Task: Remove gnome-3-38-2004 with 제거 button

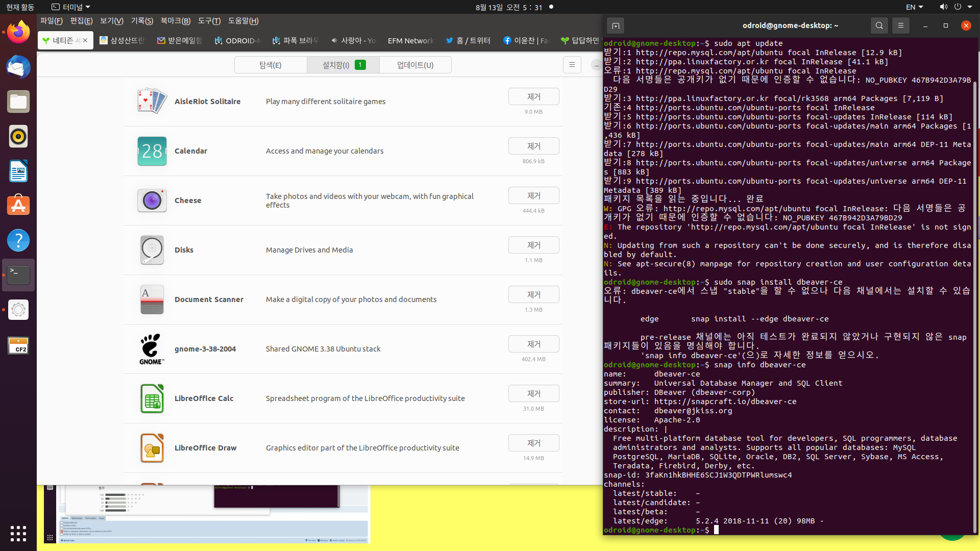Action: tap(533, 344)
